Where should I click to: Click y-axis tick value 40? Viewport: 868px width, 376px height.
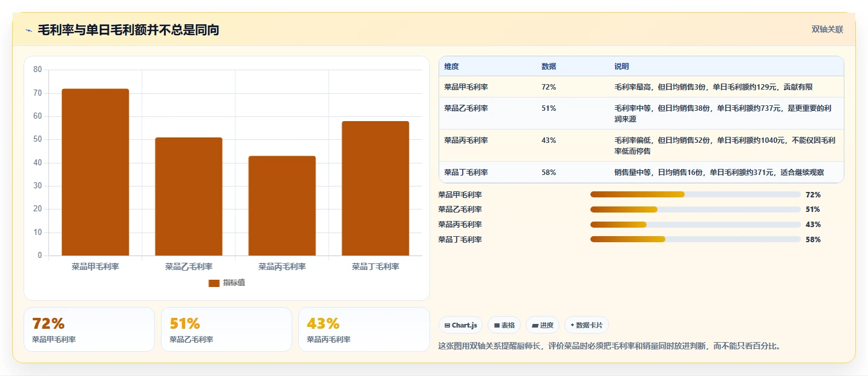(38, 163)
